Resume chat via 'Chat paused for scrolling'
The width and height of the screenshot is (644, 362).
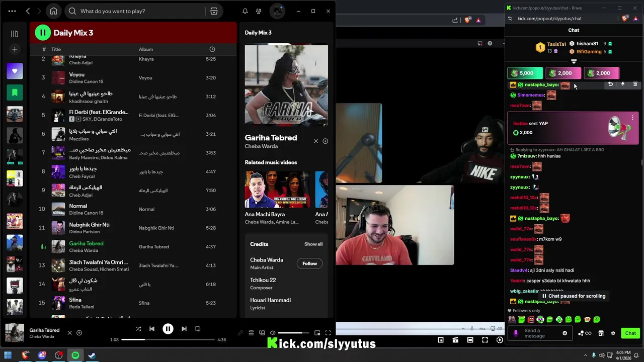click(x=573, y=296)
